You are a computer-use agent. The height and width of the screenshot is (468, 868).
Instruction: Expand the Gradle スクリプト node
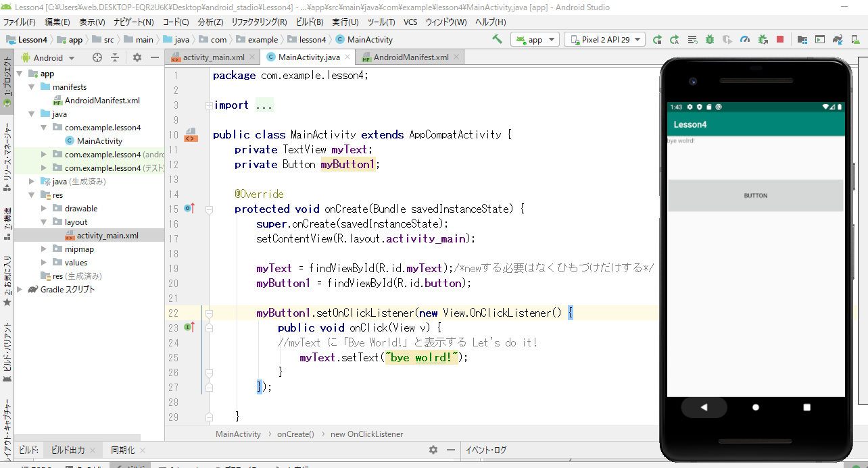[x=20, y=290]
